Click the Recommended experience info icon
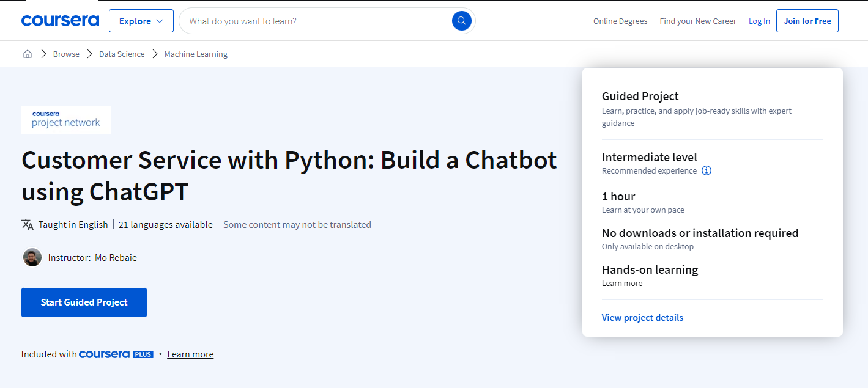 point(707,170)
